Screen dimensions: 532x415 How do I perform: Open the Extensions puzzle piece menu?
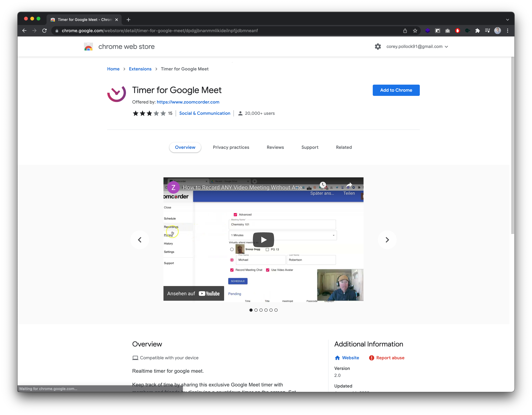477,31
